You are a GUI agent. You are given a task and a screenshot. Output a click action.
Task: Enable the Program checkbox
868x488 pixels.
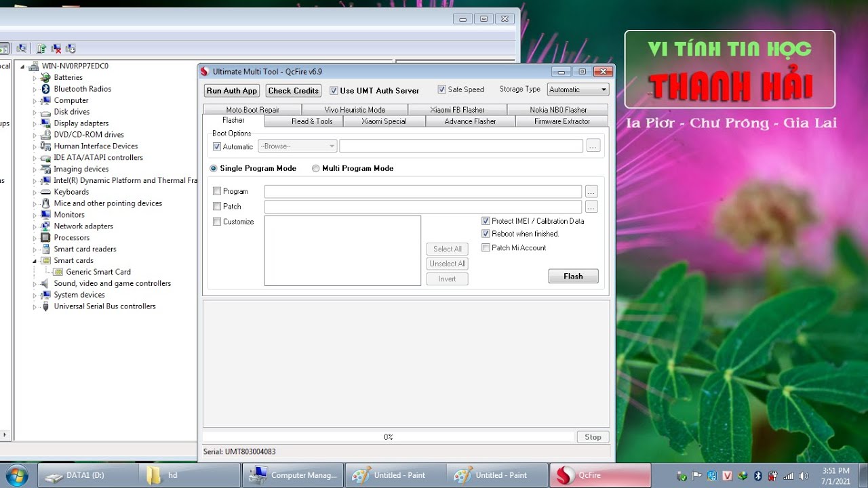(217, 191)
